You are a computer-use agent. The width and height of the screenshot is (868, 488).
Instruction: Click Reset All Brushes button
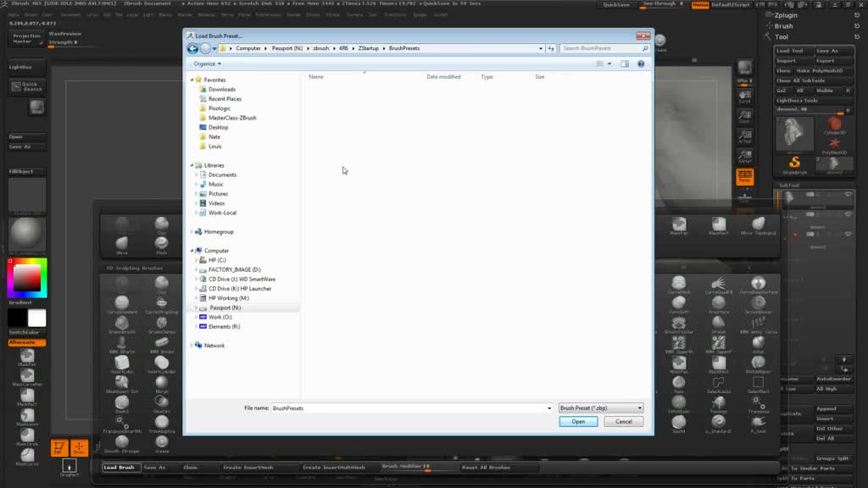click(498, 468)
